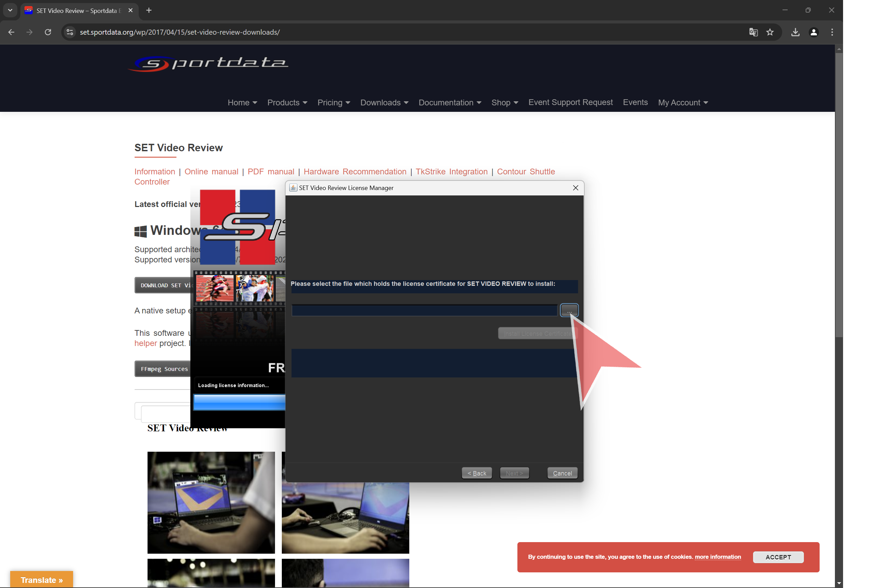Viewport: 874px width, 588px height.
Task: Click the browser forward arrow
Action: coord(29,32)
